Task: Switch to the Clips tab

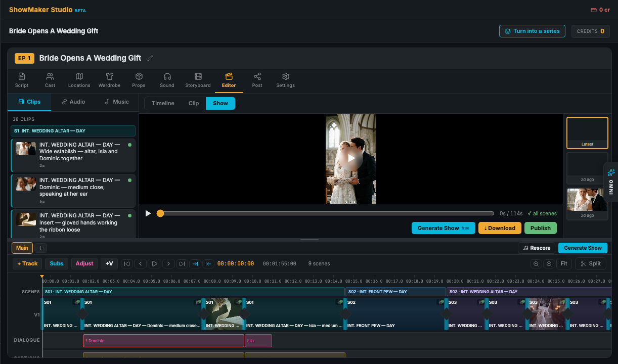Action: (x=29, y=102)
